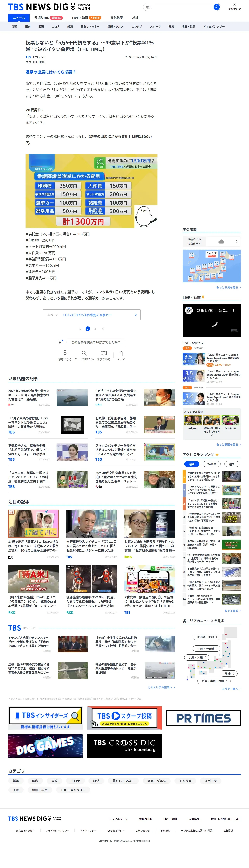Select the LIVE・動画 tab
Viewport: 249px width, 868px height.
(86, 18)
